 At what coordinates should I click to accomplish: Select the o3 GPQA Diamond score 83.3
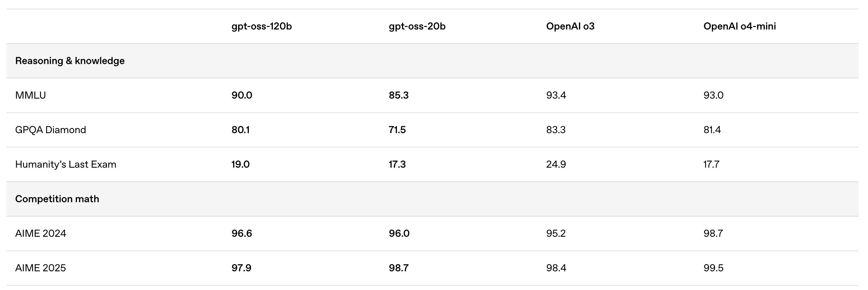coord(556,130)
